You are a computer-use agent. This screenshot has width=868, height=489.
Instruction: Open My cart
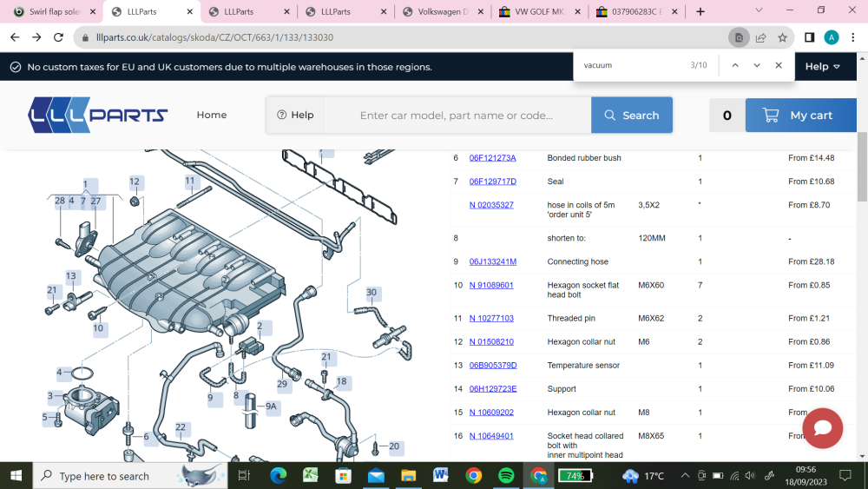coord(800,116)
